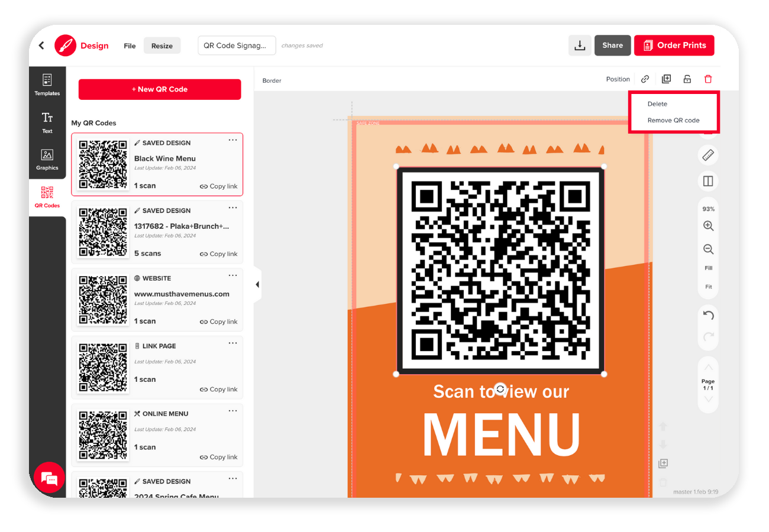Image resolution: width=769 pixels, height=532 pixels.
Task: Select the QR Codes sidebar tab
Action: (x=47, y=197)
